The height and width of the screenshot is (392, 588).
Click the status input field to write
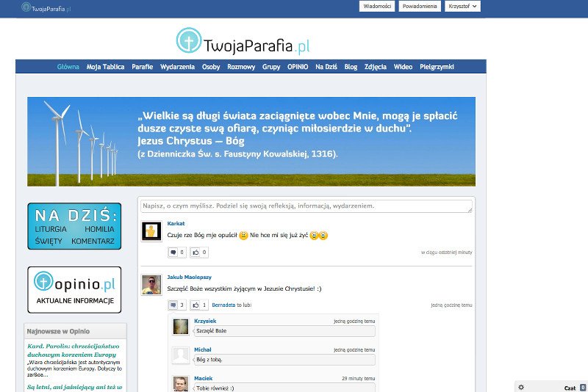pos(306,206)
